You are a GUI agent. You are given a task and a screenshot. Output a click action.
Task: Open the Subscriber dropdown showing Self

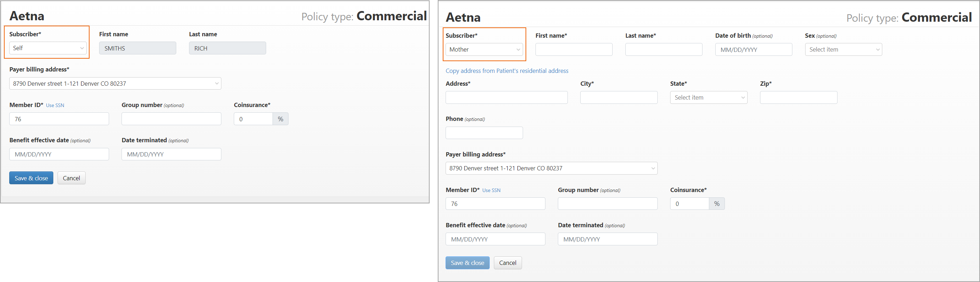coord(48,48)
